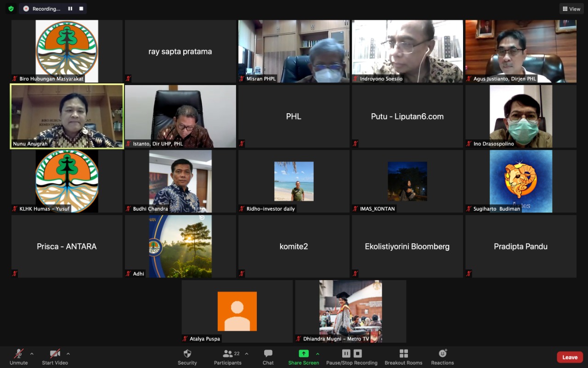This screenshot has width=588, height=368.
Task: Expand the Participants options arrow
Action: click(x=247, y=354)
